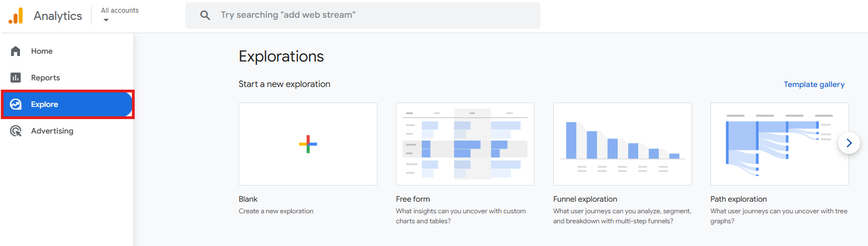Viewport: 868px width, 246px height.
Task: Click the colorful plus icon
Action: (308, 144)
